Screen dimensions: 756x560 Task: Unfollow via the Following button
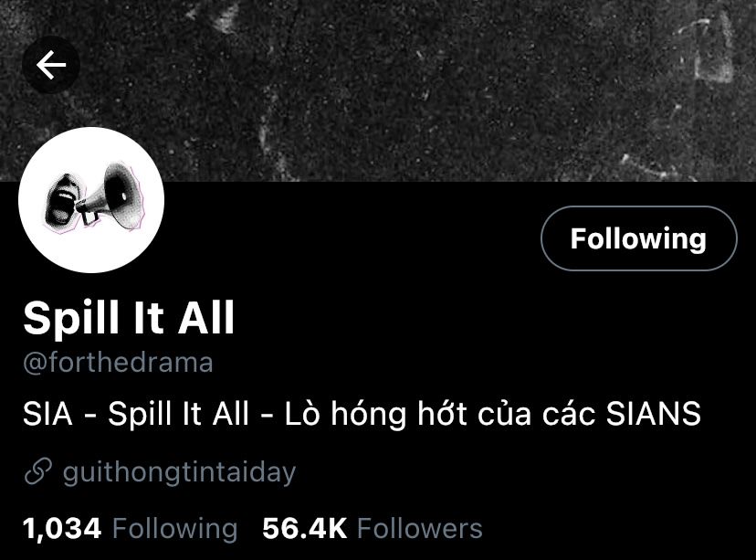pyautogui.click(x=638, y=238)
